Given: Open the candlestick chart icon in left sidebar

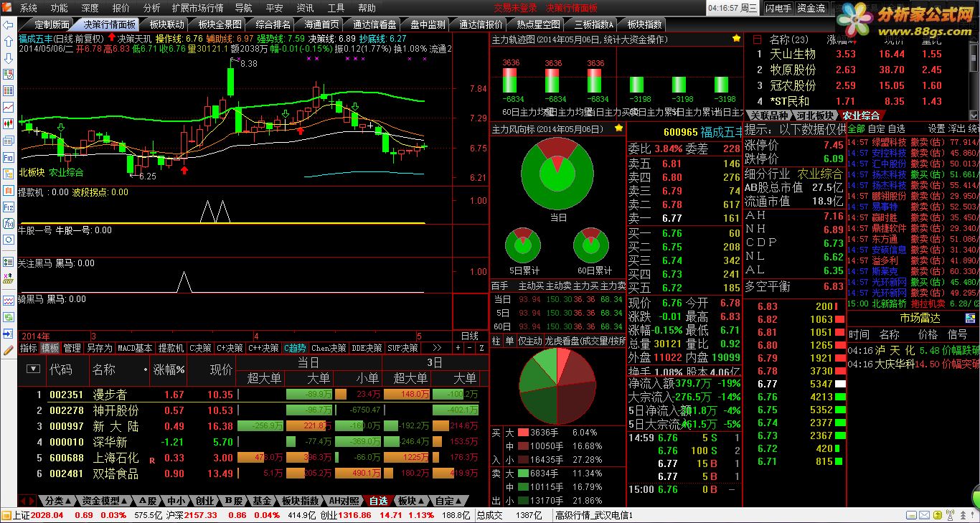Looking at the screenshot, I should (8, 124).
